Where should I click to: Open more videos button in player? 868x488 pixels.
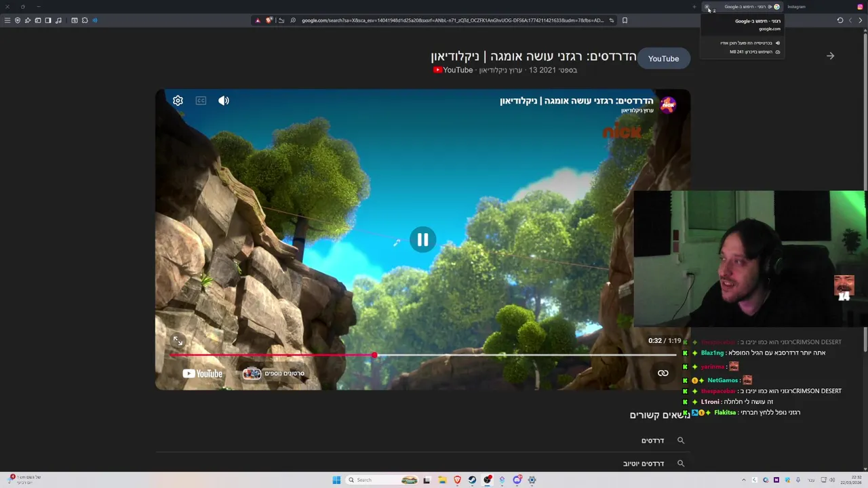click(275, 373)
